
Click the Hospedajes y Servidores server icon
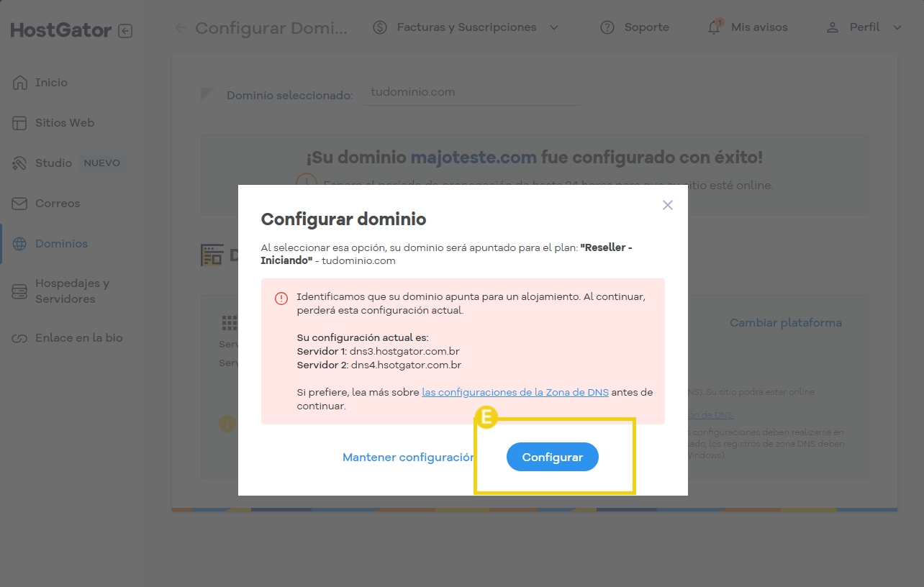tap(20, 291)
